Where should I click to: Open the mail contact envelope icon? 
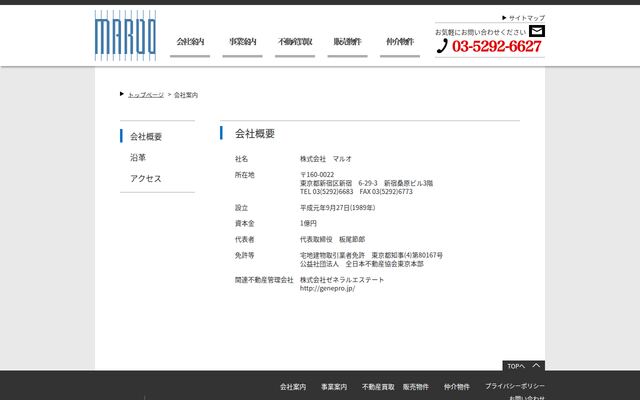pos(537,31)
